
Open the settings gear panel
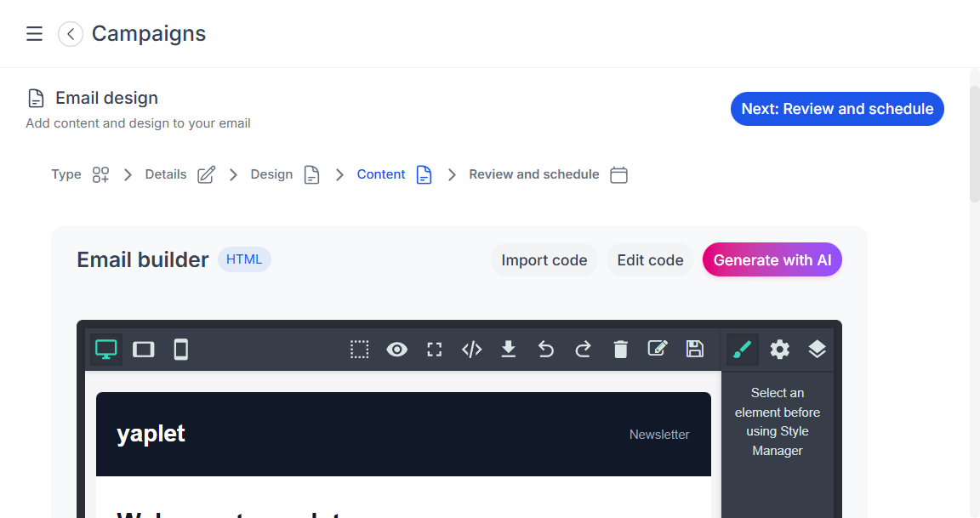[x=780, y=350]
